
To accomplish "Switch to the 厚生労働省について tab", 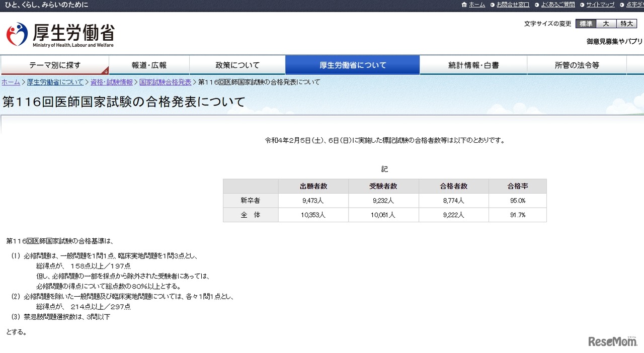I will point(352,65).
